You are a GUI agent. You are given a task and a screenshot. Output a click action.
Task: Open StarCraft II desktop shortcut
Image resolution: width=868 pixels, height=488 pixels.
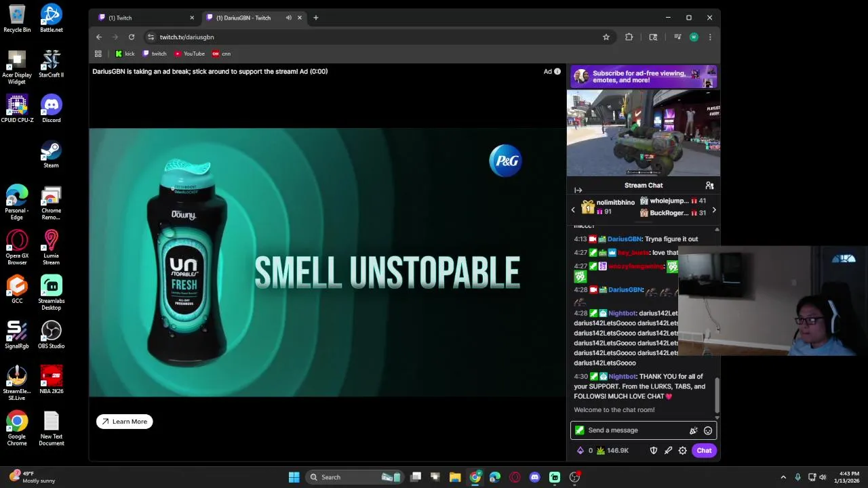tap(51, 64)
